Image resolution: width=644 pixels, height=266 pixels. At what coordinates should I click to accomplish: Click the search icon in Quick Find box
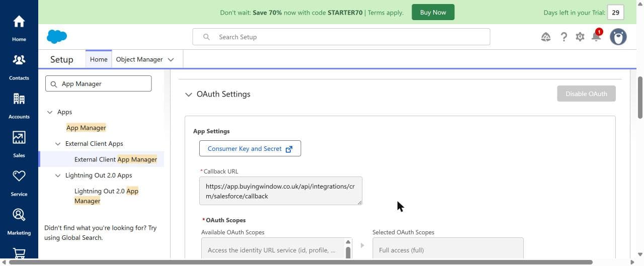coord(54,84)
